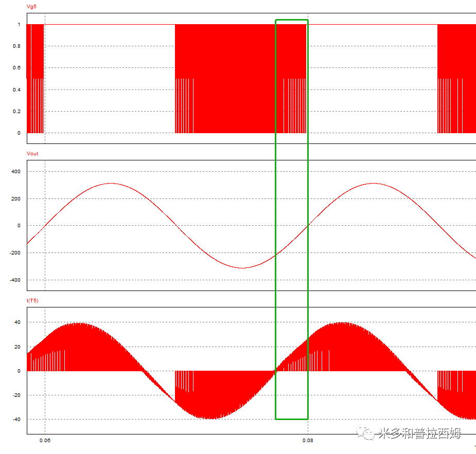
Task: Click the 0.4 tick on Vg5 axis
Action: (16, 90)
